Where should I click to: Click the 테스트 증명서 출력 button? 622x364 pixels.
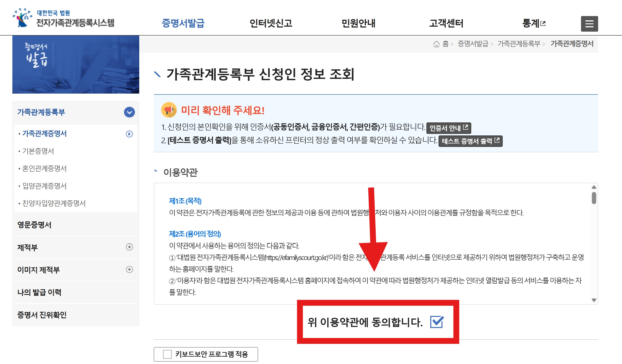470,141
